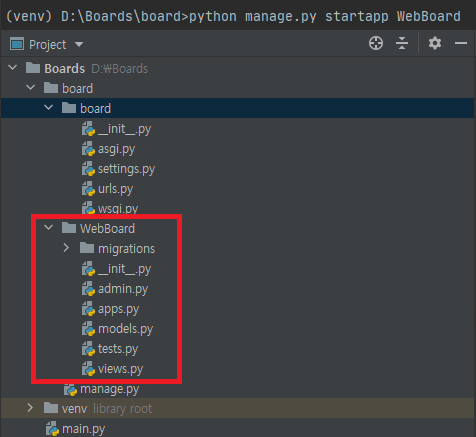Viewport: 476px width, 437px height.
Task: Click the Boards root folder icon
Action: tap(33, 68)
